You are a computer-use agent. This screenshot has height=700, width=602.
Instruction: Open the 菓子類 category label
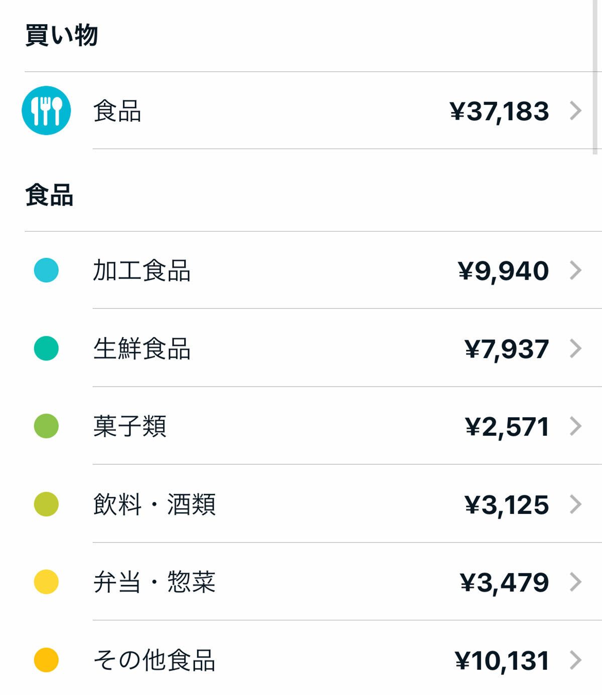click(x=129, y=427)
